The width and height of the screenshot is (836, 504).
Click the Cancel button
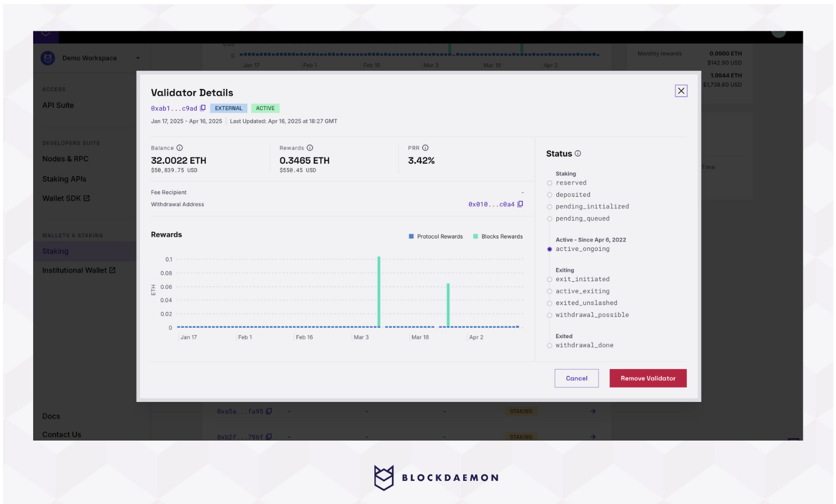576,378
